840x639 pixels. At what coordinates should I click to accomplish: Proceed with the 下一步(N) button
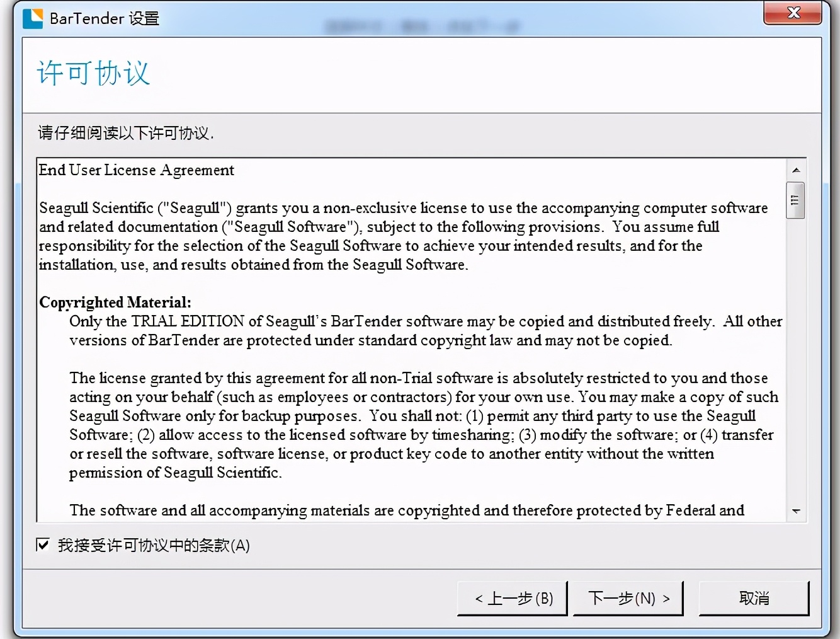(x=628, y=598)
